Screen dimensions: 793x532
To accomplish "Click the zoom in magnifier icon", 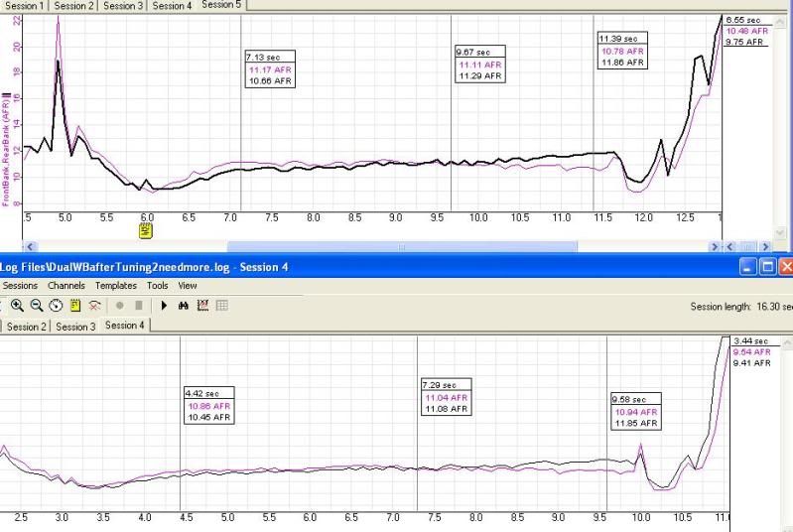I will point(18,306).
